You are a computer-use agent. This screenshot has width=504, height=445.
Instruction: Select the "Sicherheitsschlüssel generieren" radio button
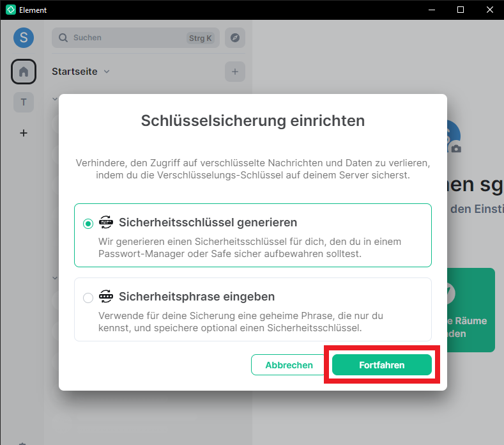[x=88, y=223]
